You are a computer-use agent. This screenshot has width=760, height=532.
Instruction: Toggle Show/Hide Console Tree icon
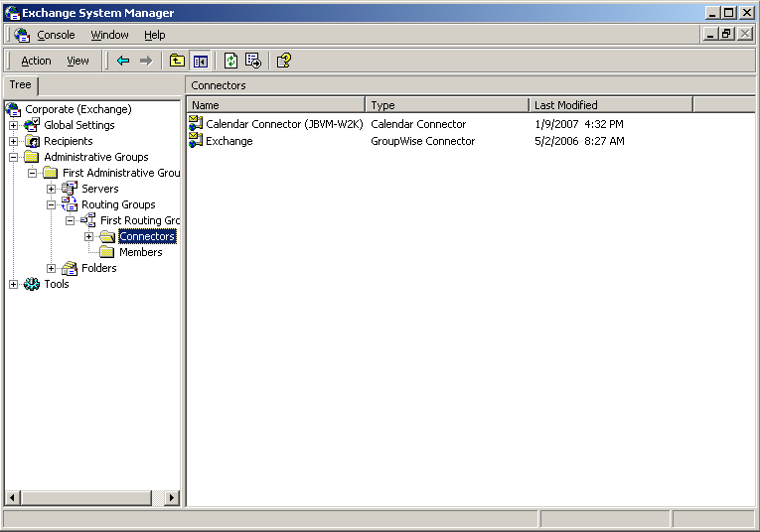pyautogui.click(x=200, y=61)
